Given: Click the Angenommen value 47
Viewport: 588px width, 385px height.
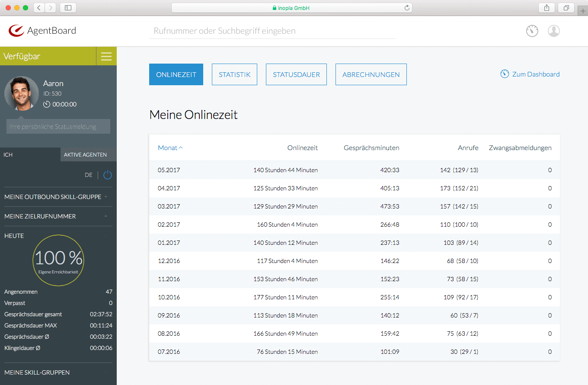Looking at the screenshot, I should 109,292.
